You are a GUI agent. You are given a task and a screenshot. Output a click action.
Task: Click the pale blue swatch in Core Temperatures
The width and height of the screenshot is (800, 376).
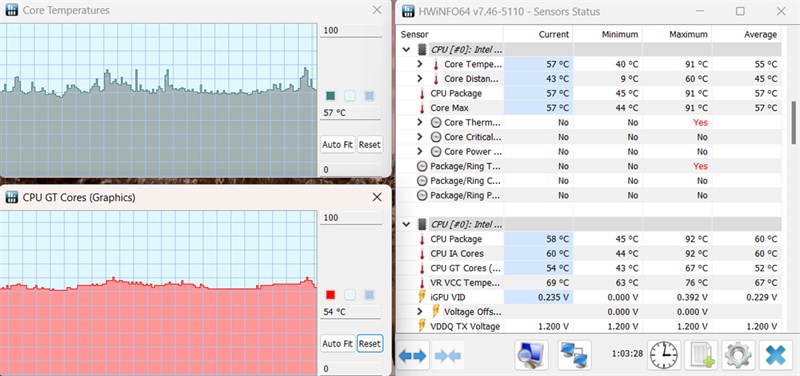(x=350, y=96)
